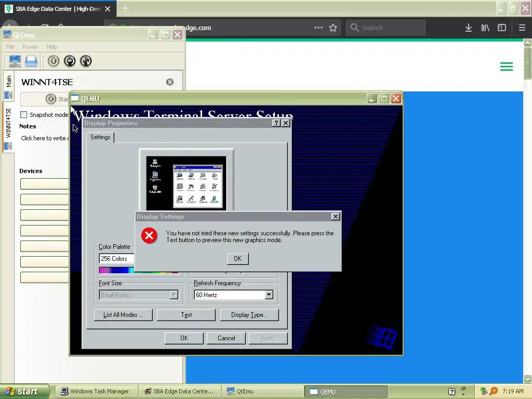532x399 pixels.
Task: Click the new machine monitor icon in QtEmu toolbar
Action: point(15,61)
